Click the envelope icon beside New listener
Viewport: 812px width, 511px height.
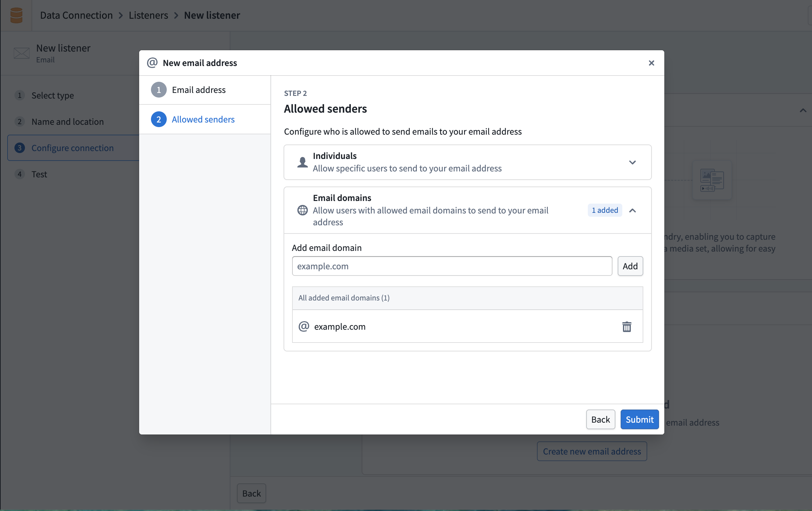(21, 54)
